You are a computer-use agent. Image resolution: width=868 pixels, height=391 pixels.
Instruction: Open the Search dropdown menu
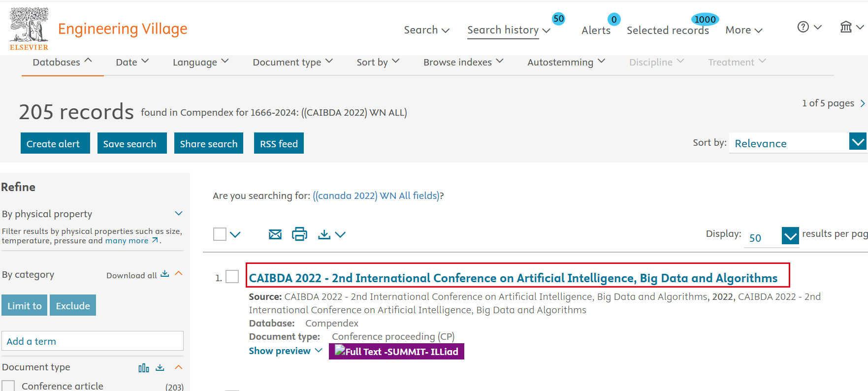pos(426,30)
